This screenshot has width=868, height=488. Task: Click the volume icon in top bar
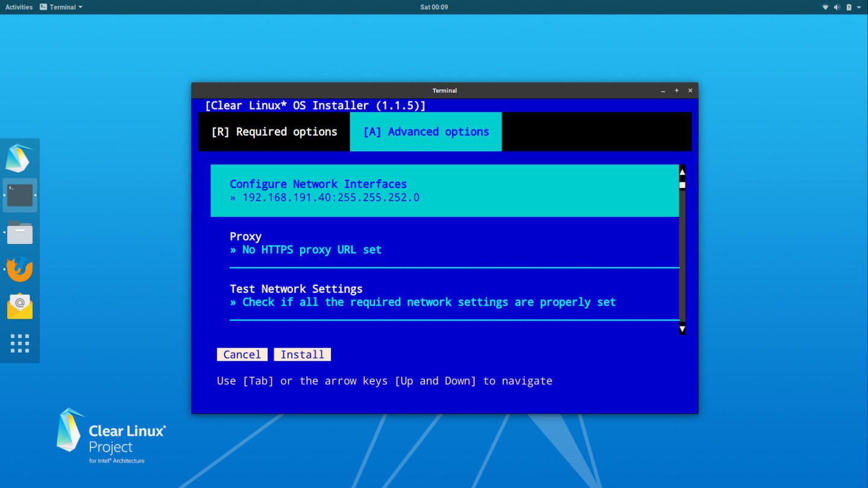pyautogui.click(x=837, y=7)
